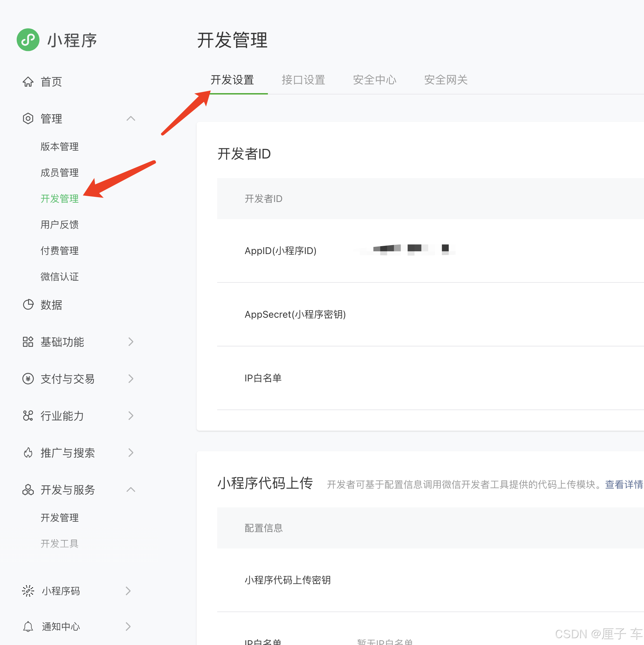Click the 配置信息 header cell
The image size is (644, 645).
[264, 528]
